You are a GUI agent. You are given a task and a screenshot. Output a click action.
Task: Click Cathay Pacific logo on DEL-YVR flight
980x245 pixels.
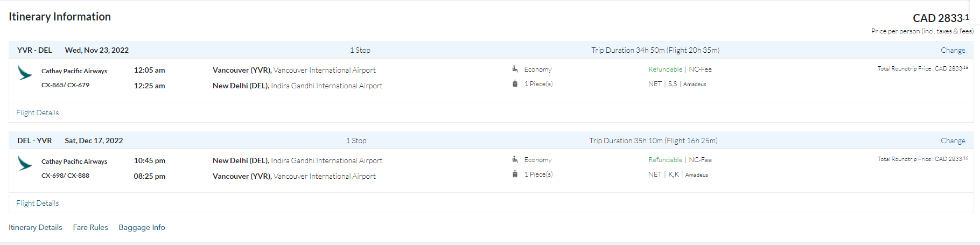(25, 163)
